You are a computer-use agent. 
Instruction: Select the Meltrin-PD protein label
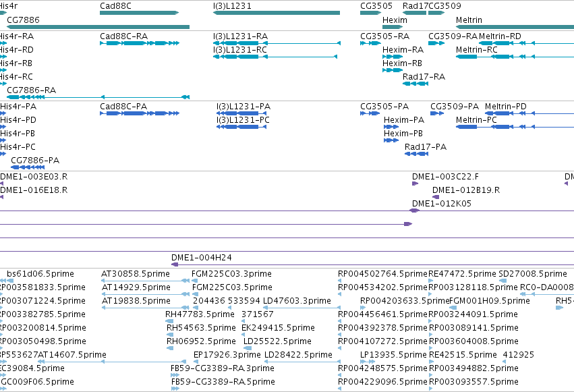coord(506,107)
